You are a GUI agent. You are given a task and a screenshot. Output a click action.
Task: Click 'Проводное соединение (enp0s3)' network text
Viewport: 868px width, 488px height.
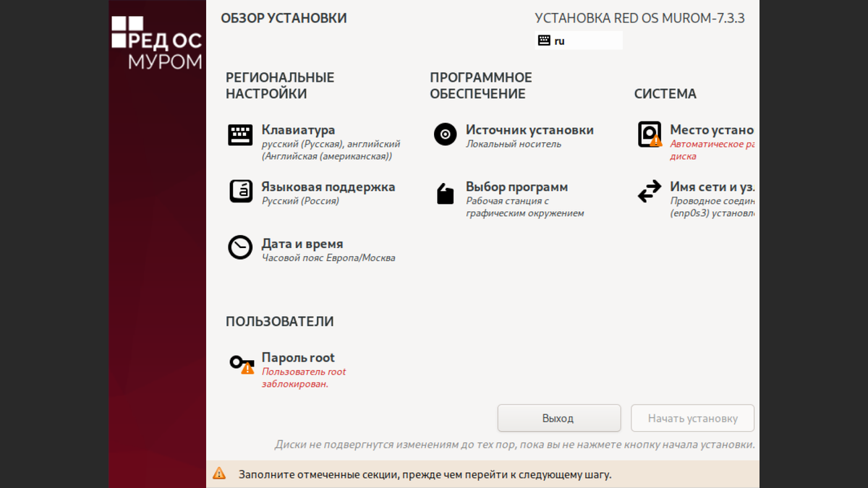tap(712, 207)
